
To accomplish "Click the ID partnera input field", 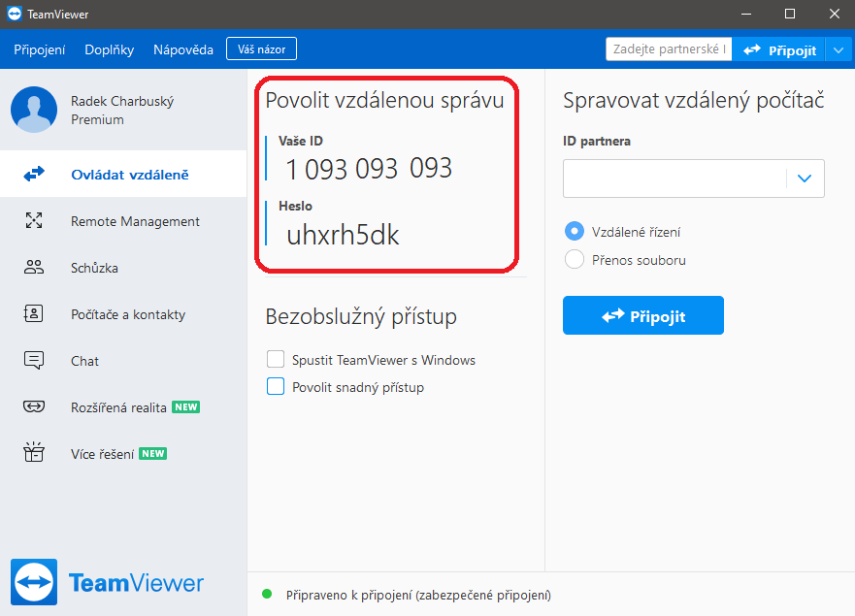I will tap(674, 178).
